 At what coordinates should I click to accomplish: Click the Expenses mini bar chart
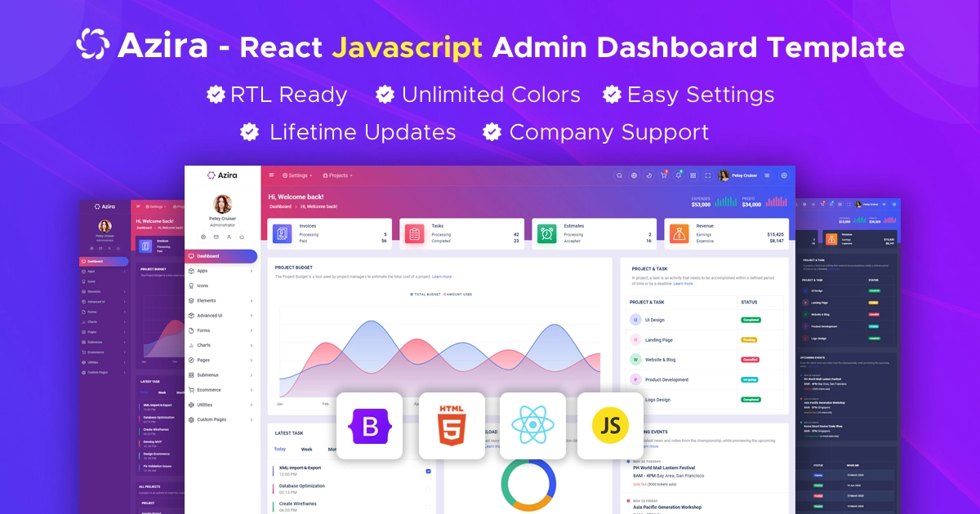pyautogui.click(x=726, y=202)
